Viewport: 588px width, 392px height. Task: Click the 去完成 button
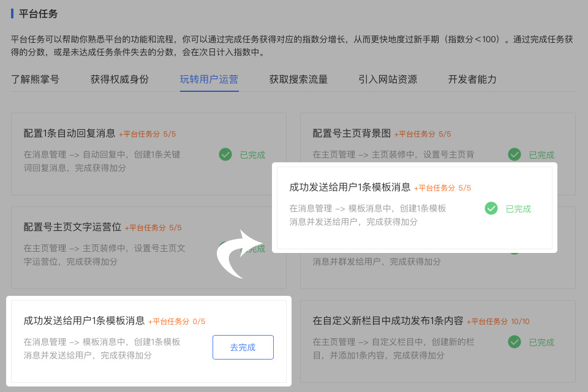243,347
